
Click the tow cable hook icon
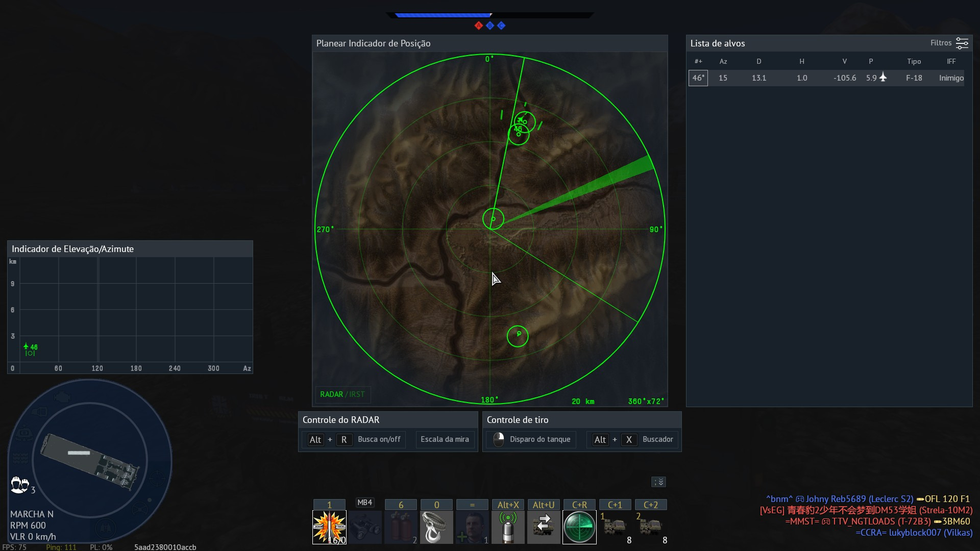[x=436, y=527]
